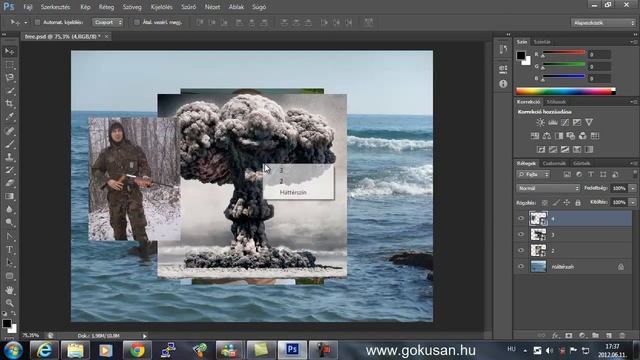Add a Levels adjustment layer
640x360 pixels.
click(553, 122)
